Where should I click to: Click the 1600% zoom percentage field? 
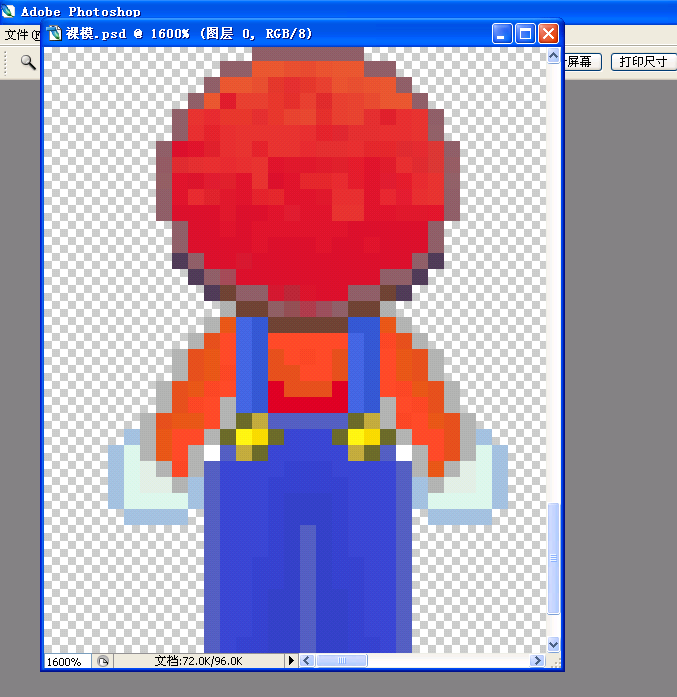pyautogui.click(x=67, y=661)
